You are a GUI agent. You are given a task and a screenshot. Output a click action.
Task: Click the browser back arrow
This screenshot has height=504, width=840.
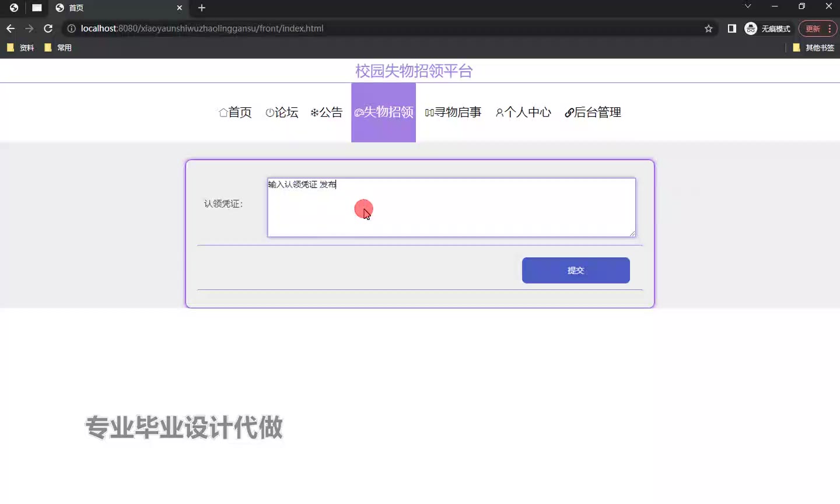pyautogui.click(x=10, y=29)
